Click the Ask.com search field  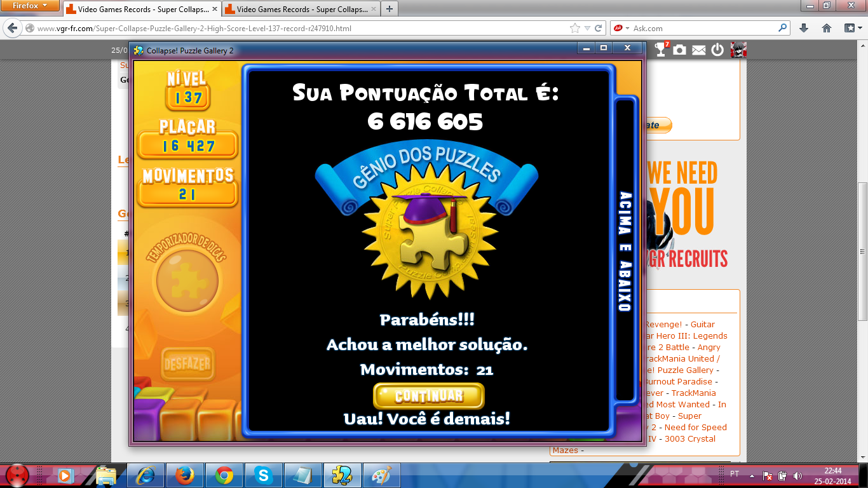click(x=702, y=28)
